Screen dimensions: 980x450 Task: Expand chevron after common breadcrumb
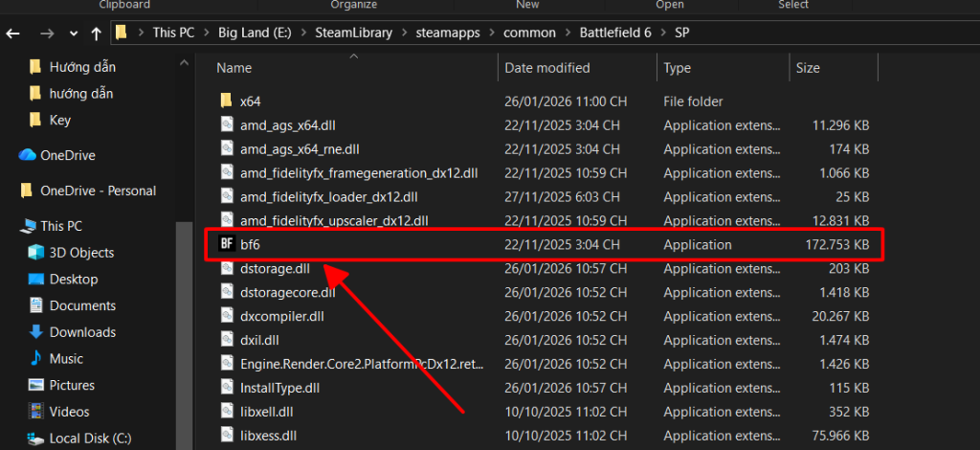pyautogui.click(x=568, y=34)
